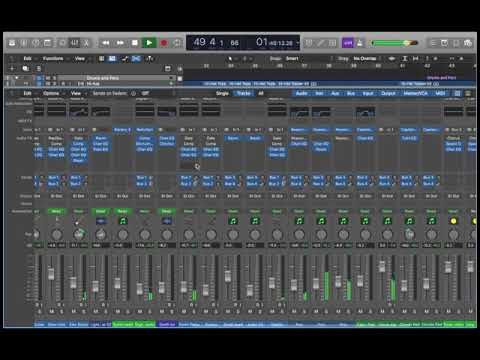Mute the Elec Room channel strip
This screenshot has width=480, height=360.
[74, 311]
